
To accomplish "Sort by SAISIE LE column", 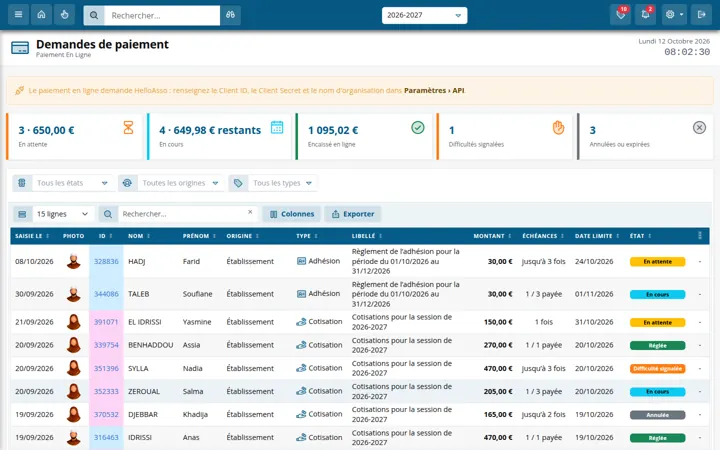I will (32, 236).
